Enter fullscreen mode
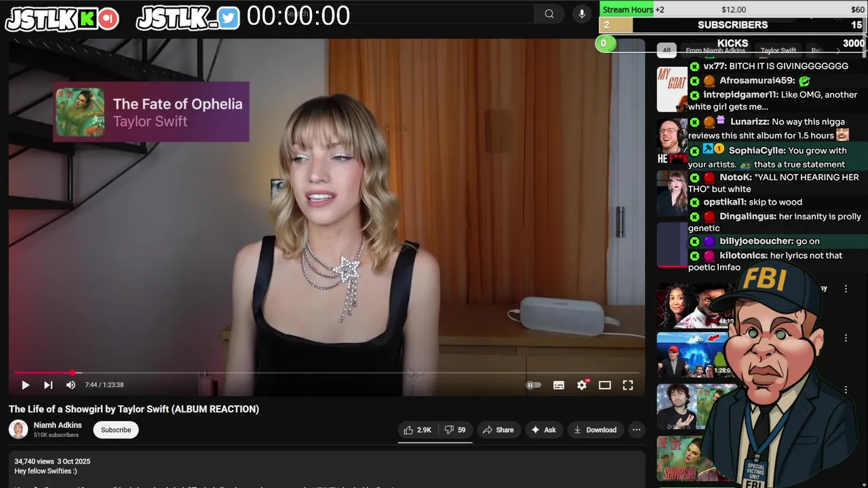This screenshot has height=488, width=868. (x=628, y=385)
